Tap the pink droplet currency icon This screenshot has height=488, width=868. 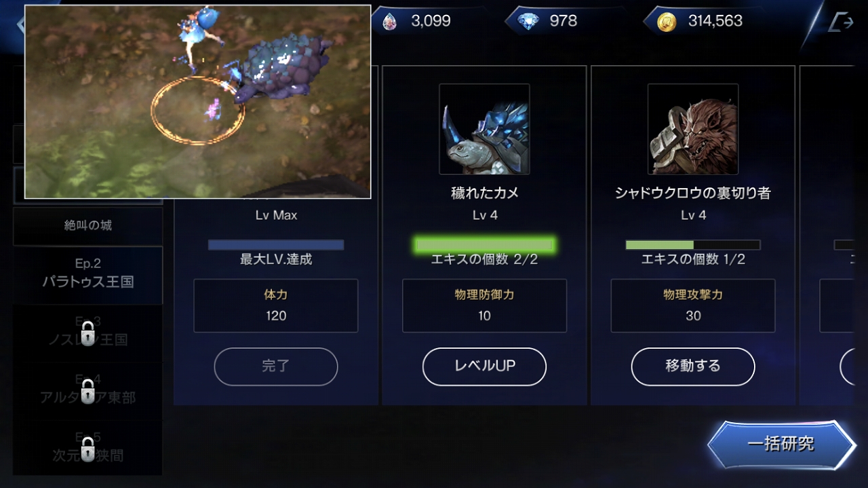389,22
